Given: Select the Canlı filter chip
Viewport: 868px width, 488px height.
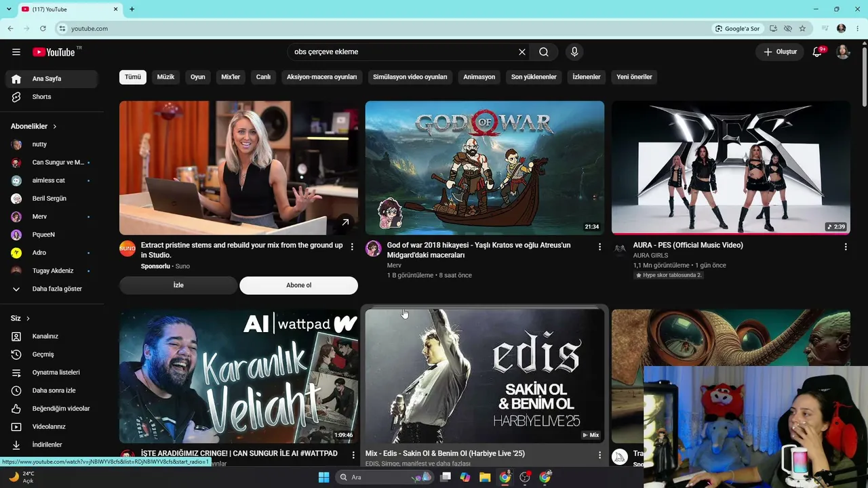Looking at the screenshot, I should coord(263,77).
